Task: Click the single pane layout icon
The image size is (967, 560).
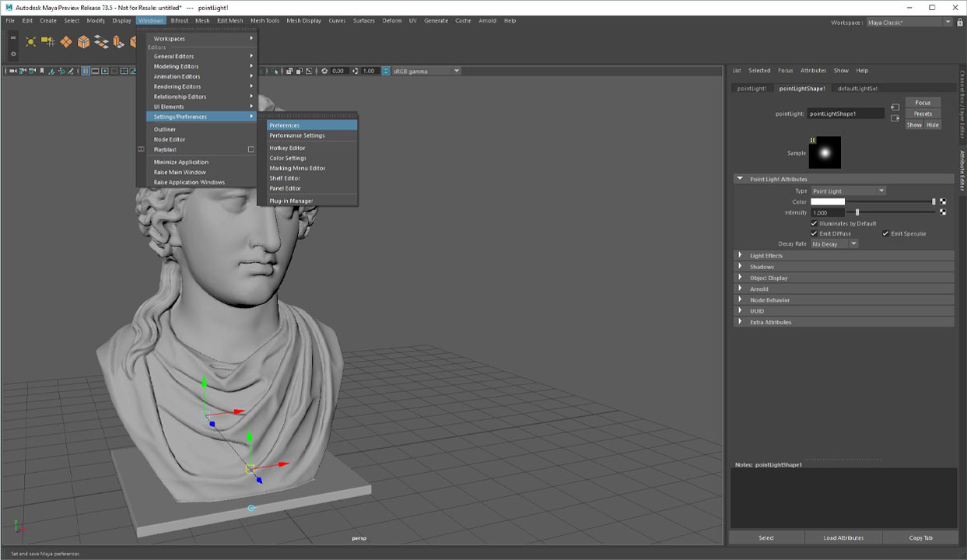Action: (x=86, y=71)
